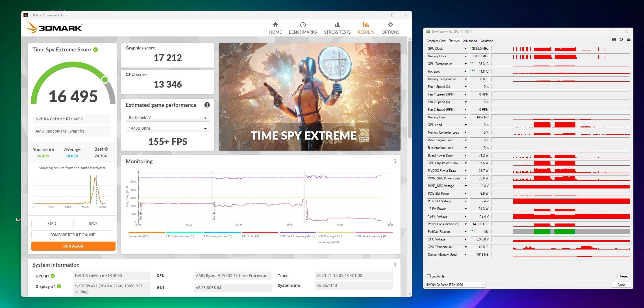Click the CPU Temperature legend swatch
Image resolution: width=644 pixels, height=308 pixels.
pyautogui.click(x=184, y=232)
